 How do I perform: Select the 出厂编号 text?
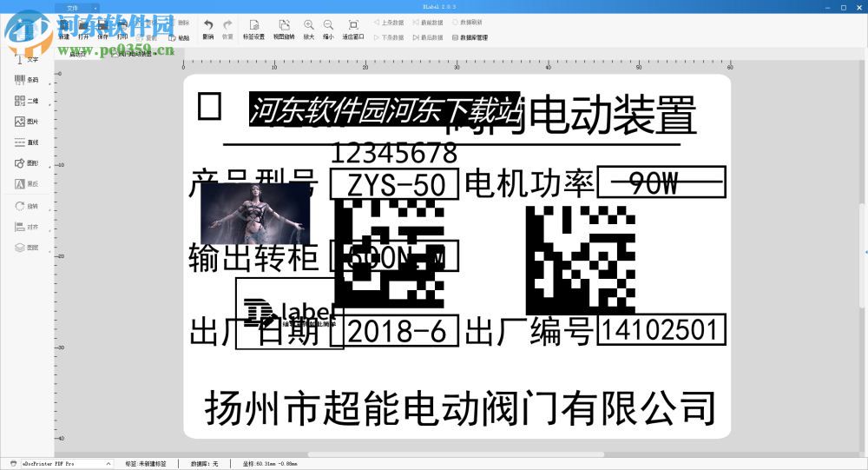529,332
